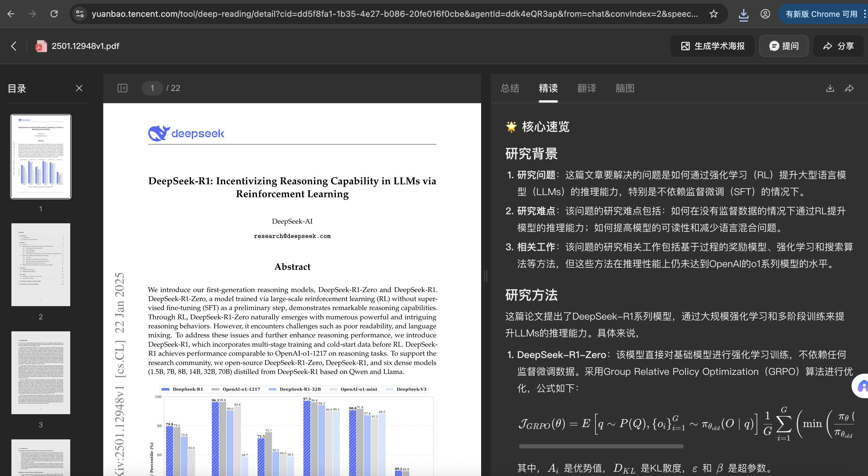Viewport: 868px width, 476px height.
Task: Click the DeepSeek-AI author text
Action: tap(292, 221)
